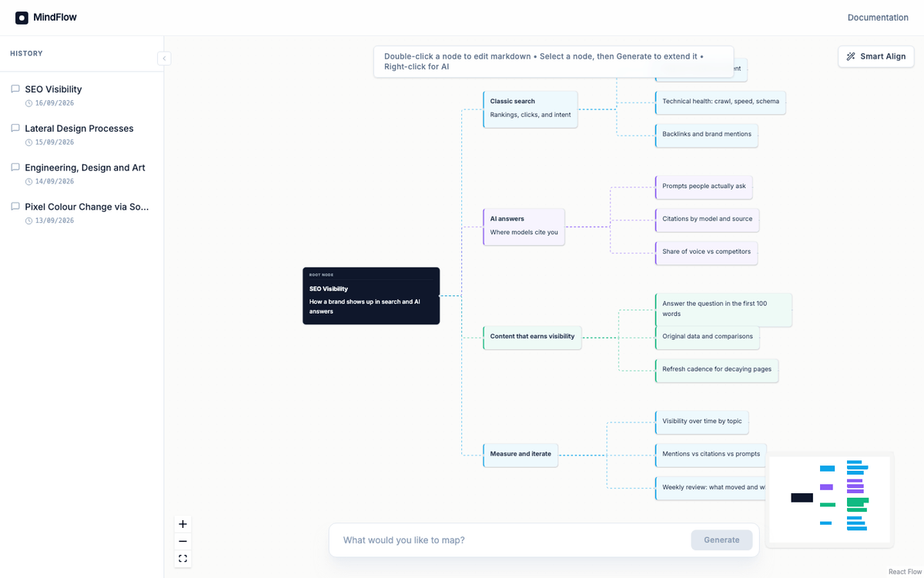Open the Engineering, Design and Art history entry

[x=82, y=174]
